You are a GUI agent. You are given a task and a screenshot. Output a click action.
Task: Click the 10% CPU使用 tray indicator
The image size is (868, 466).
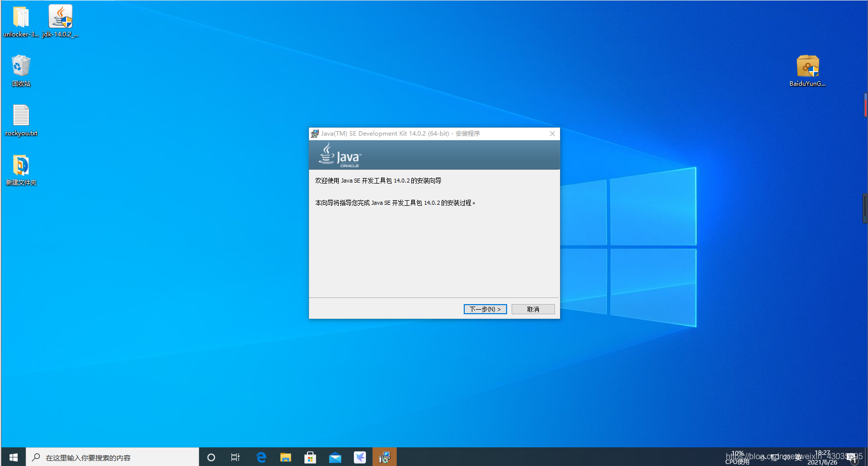pos(737,457)
